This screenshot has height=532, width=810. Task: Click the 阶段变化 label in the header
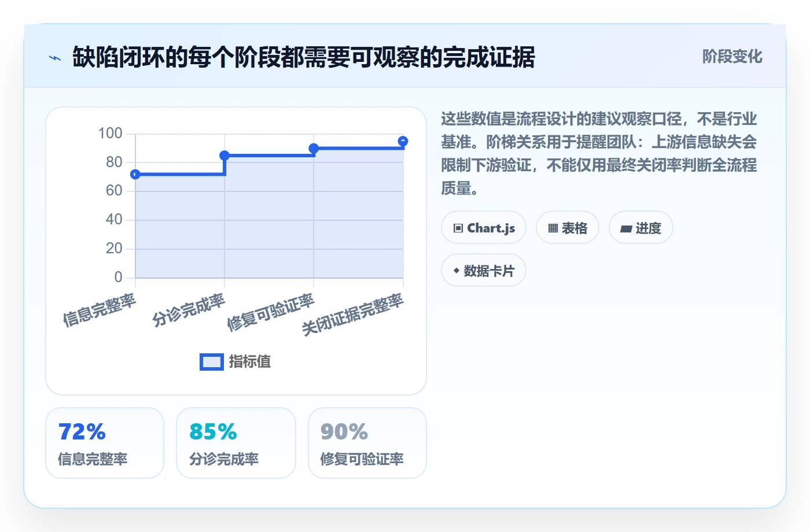click(x=732, y=57)
